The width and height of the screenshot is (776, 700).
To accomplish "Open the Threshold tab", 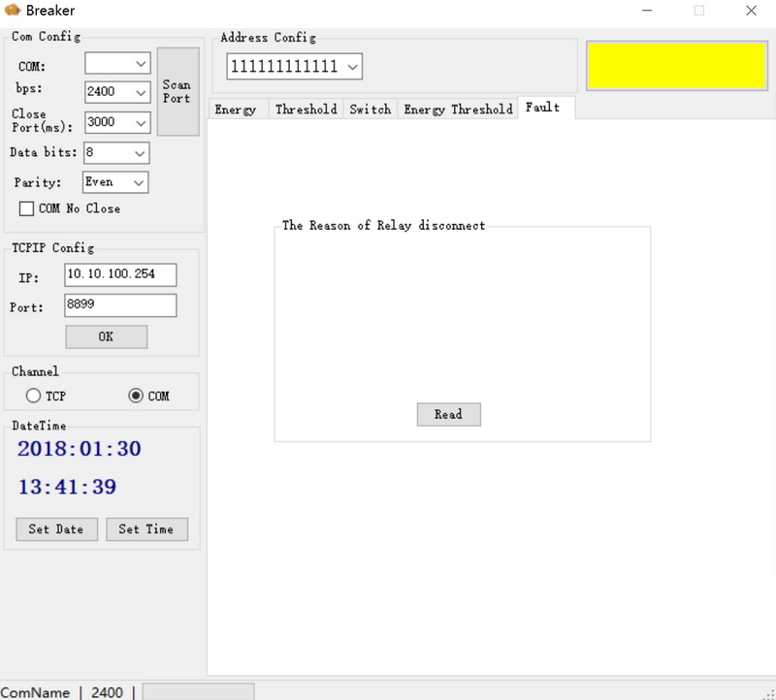I will point(306,110).
